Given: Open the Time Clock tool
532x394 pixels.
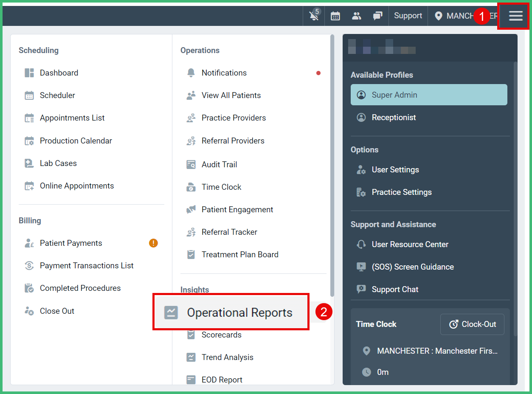Looking at the screenshot, I should 220,187.
